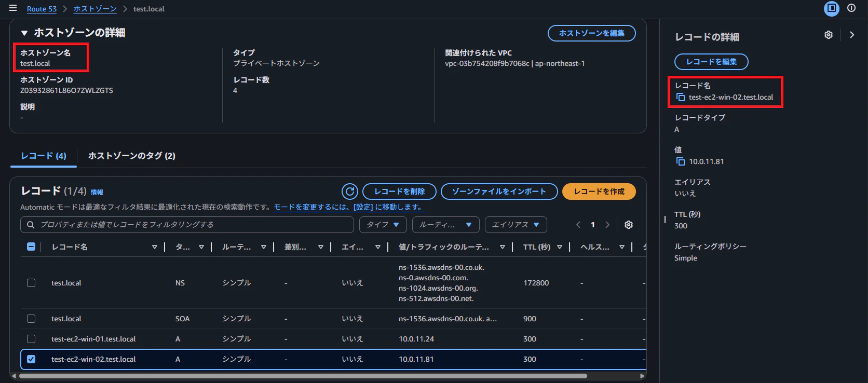The width and height of the screenshot is (868, 383).
Task: Open the モードを変更する settings link
Action: coord(349,207)
